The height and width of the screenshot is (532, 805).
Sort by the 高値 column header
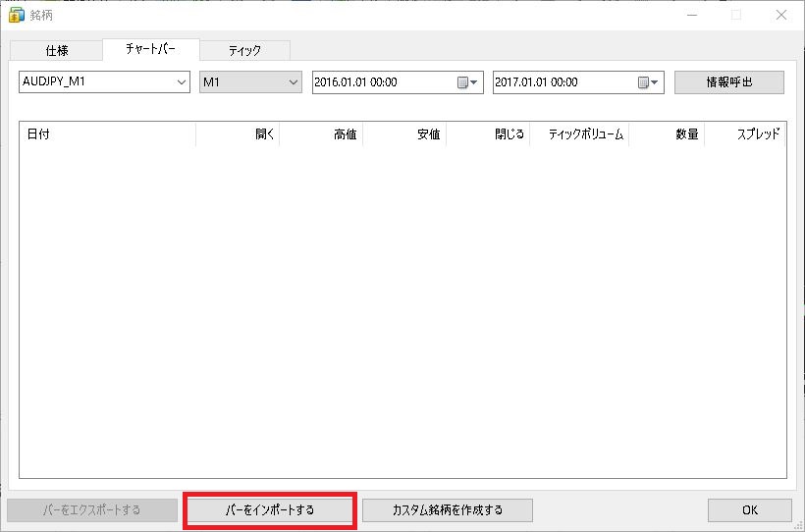coord(321,134)
